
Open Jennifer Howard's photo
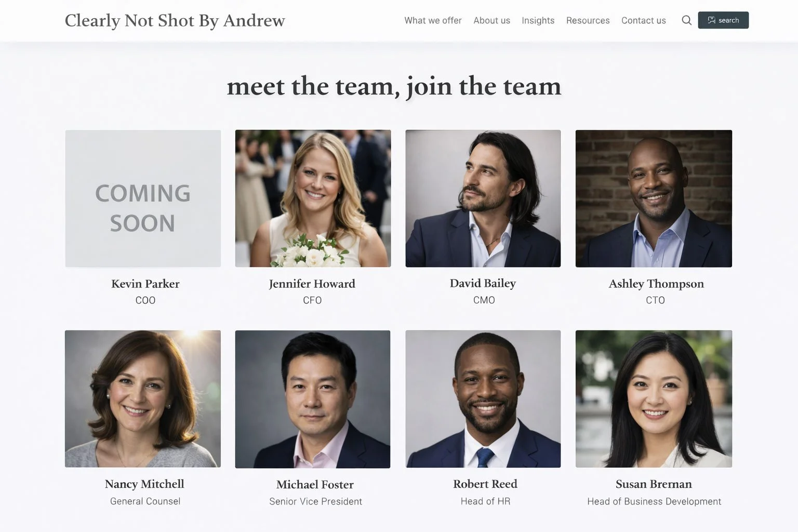[x=313, y=198]
